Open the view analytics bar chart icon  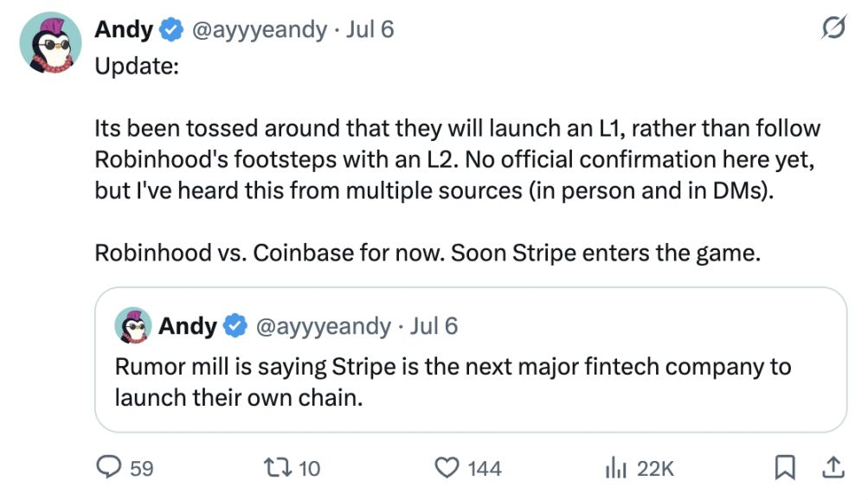tap(614, 468)
